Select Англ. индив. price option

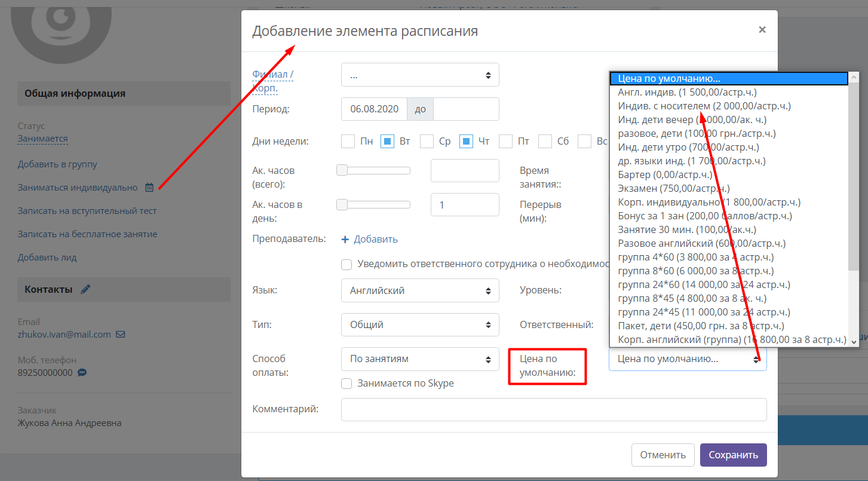[x=729, y=92]
